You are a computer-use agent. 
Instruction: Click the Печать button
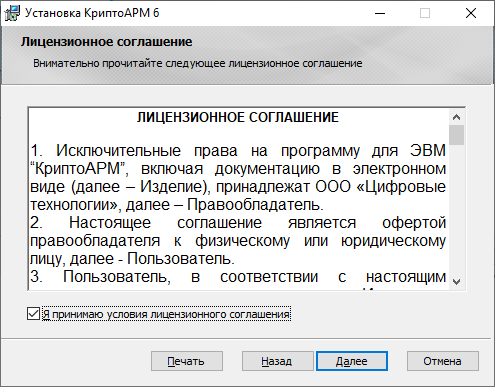pos(187,361)
